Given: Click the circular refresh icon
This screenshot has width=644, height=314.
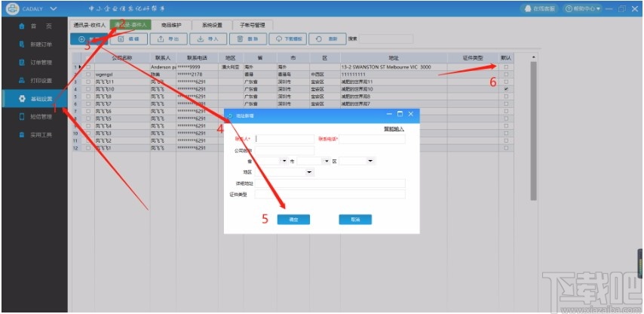Looking at the screenshot, I should (x=319, y=39).
